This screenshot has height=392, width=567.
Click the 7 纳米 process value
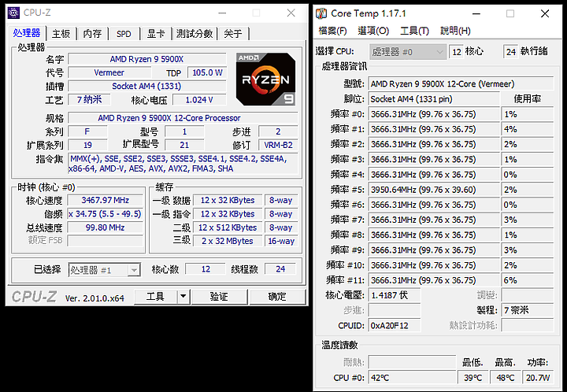click(89, 100)
